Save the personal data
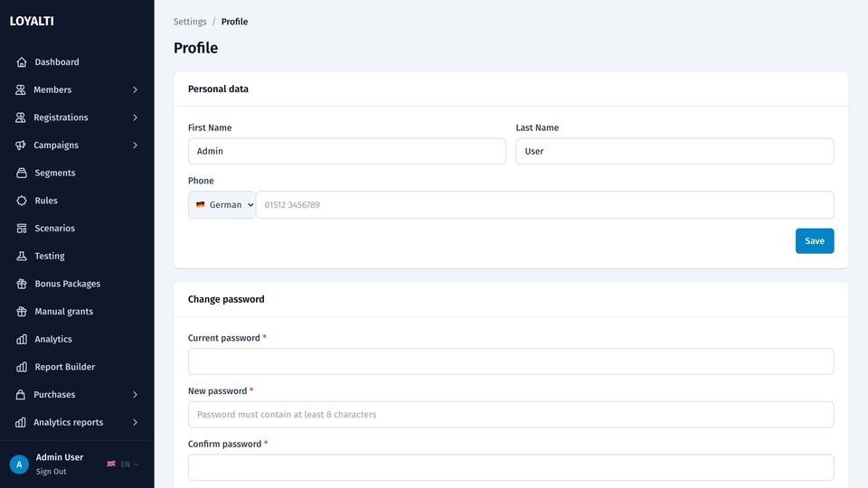This screenshot has height=488, width=868. point(815,241)
